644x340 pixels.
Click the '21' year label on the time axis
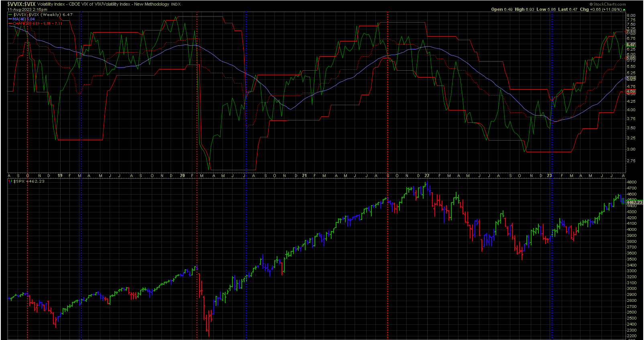[x=304, y=176]
